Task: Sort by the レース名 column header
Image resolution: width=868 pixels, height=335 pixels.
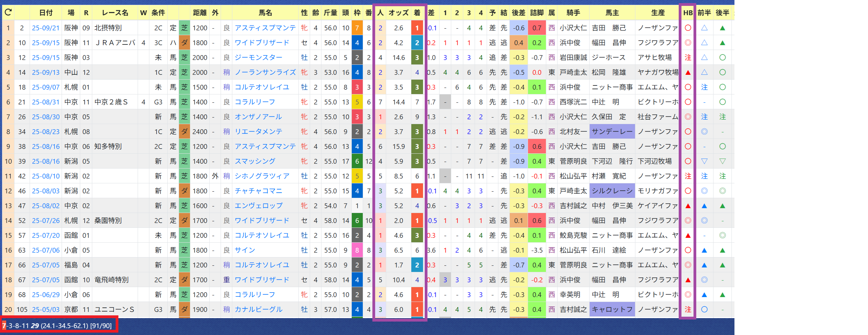Action: tap(115, 13)
